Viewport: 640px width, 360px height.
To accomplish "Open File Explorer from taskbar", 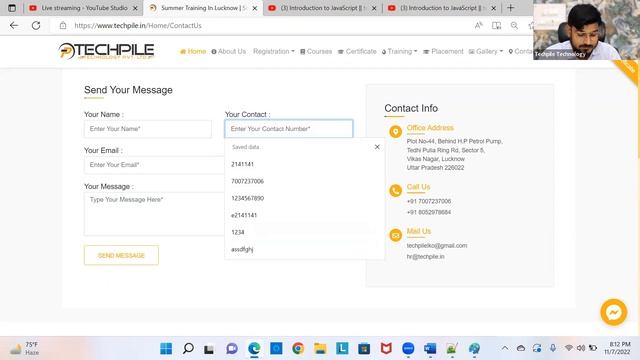I will click(320, 349).
